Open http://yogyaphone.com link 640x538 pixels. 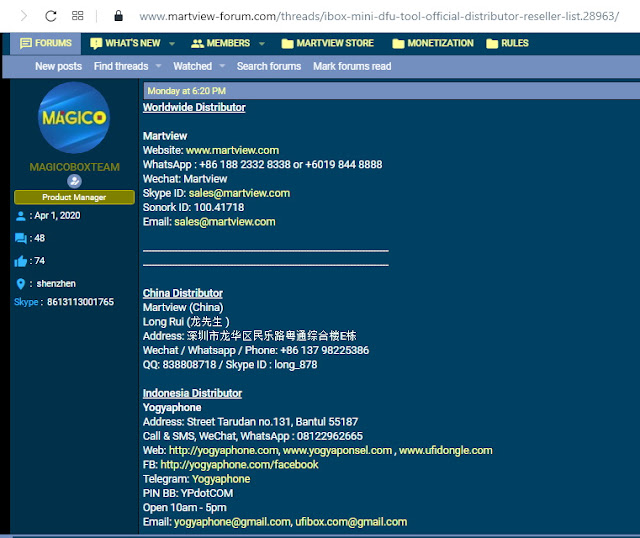pyautogui.click(x=224, y=450)
